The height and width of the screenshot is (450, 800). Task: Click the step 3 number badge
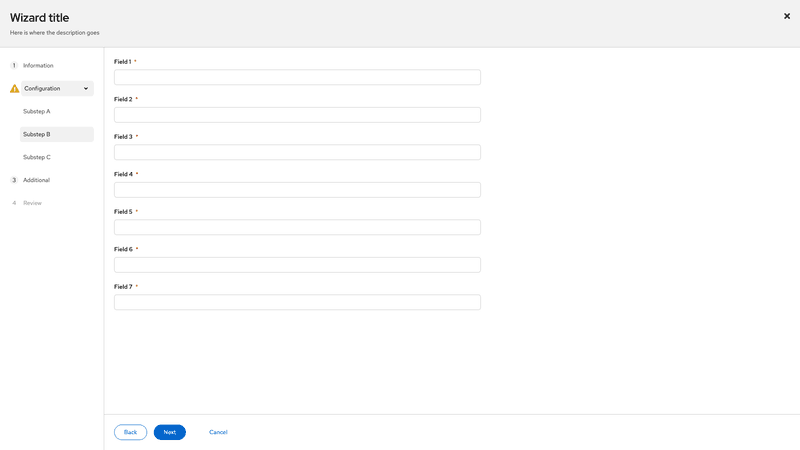pos(14,180)
